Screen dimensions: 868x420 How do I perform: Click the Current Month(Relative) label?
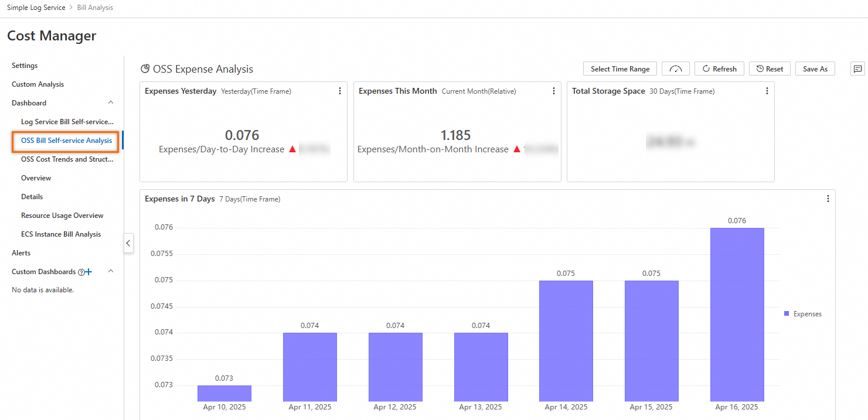point(479,91)
